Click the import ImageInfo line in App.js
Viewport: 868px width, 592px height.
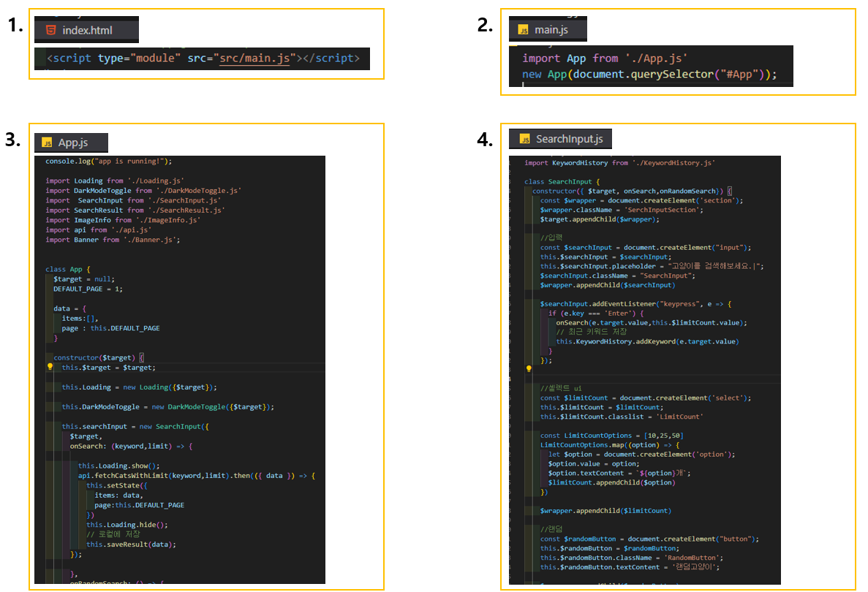[x=123, y=220]
